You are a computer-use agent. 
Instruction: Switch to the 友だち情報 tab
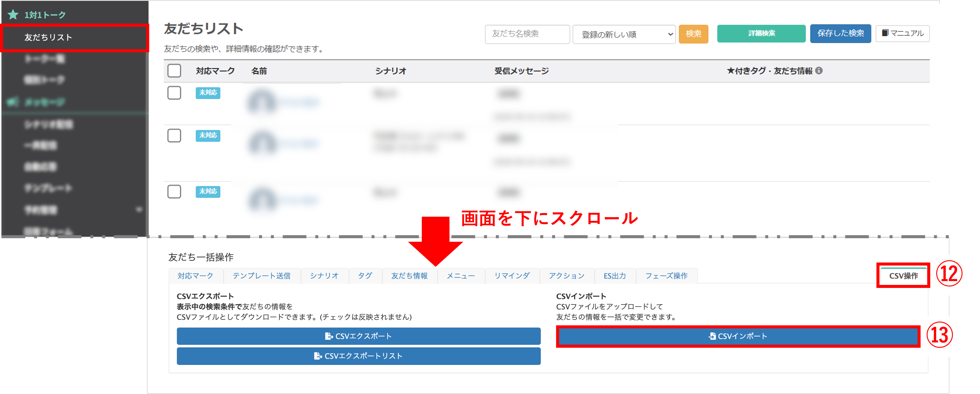pos(409,276)
